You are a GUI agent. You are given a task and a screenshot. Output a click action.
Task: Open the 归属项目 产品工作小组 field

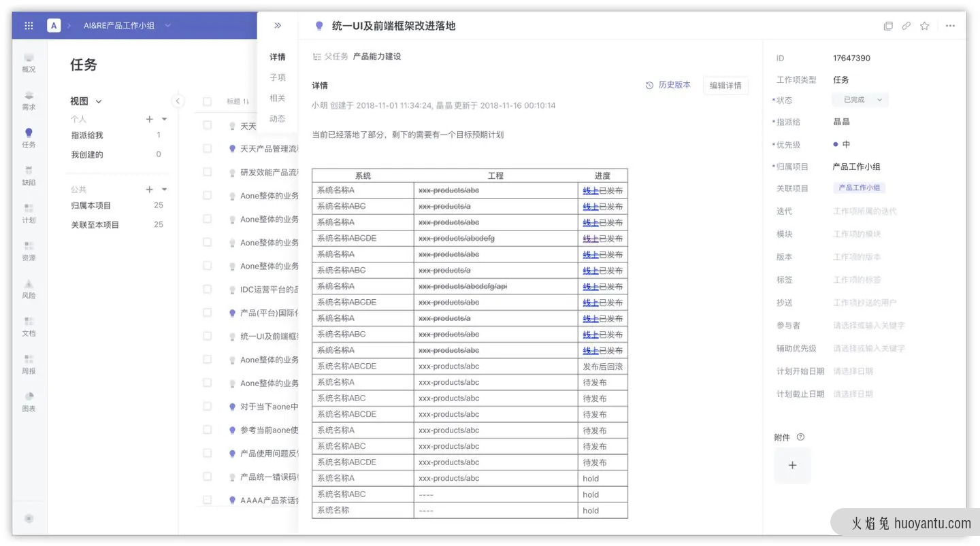click(x=856, y=167)
